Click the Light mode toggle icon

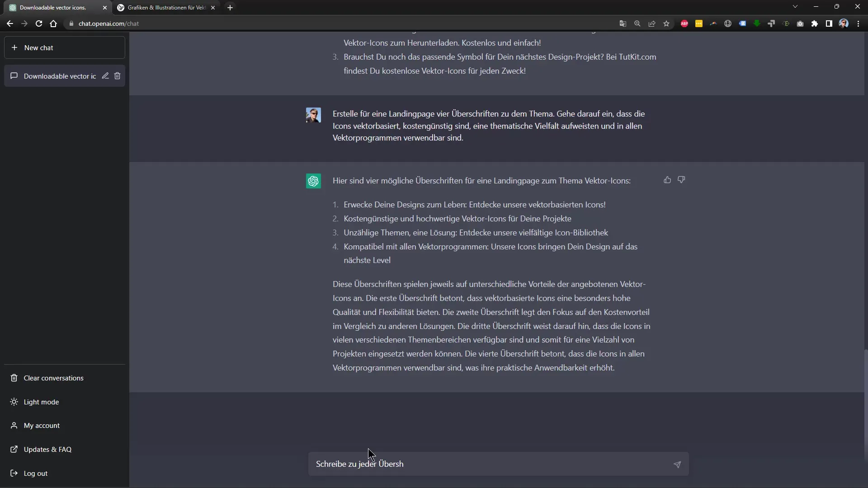click(x=14, y=402)
